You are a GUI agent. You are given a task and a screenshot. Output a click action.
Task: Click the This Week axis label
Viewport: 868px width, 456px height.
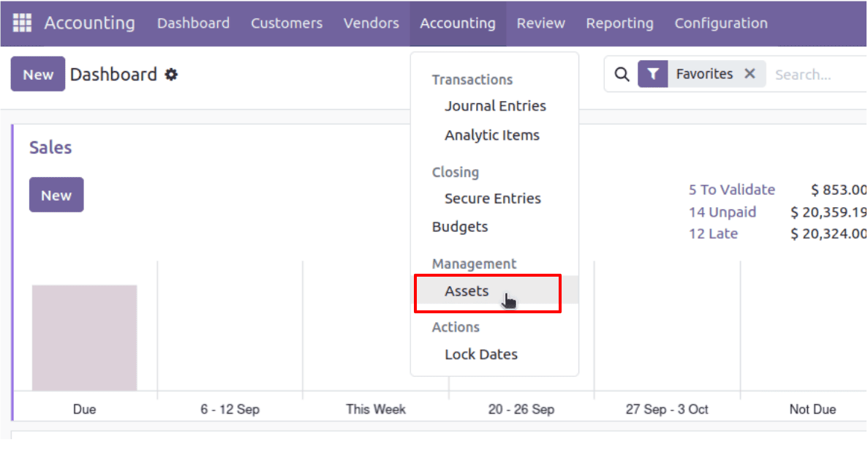point(375,409)
